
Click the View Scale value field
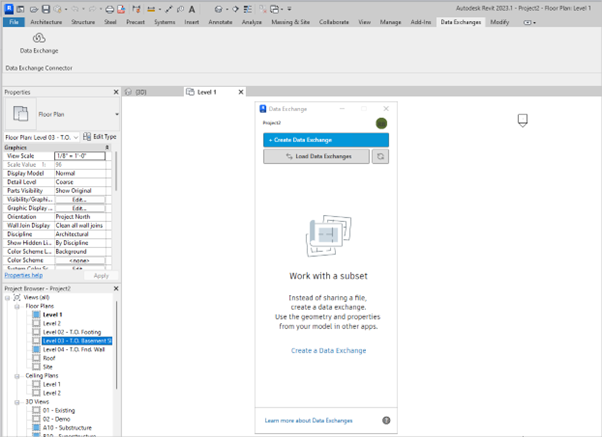point(80,156)
